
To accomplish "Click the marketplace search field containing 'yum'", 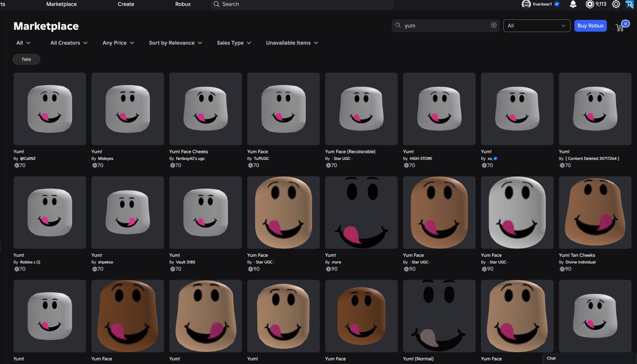I will 445,25.
